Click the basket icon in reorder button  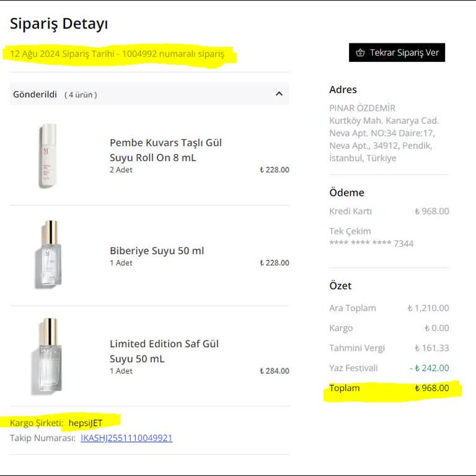pos(360,53)
